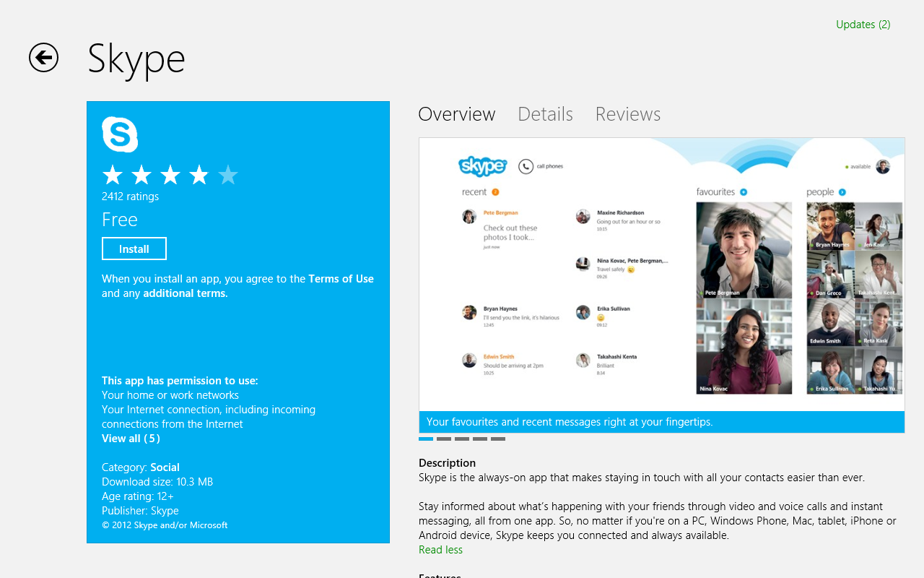924x578 pixels.
Task: Click Publisher: Skype text
Action: click(140, 511)
